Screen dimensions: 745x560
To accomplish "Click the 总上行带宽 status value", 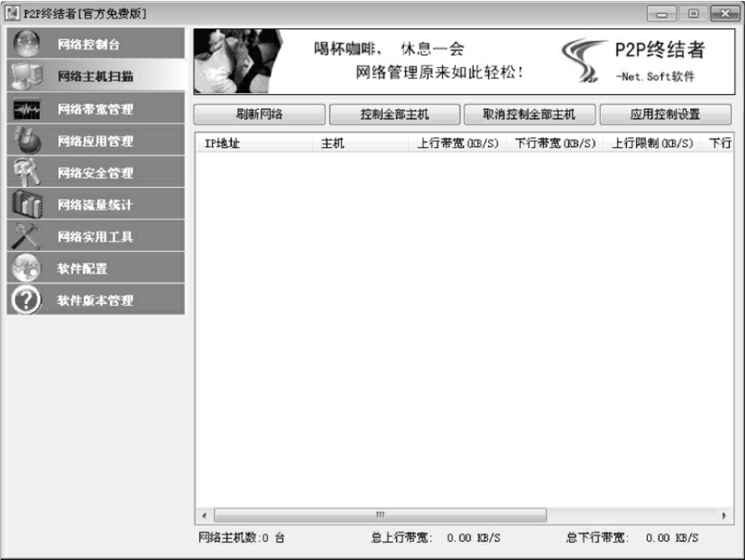I will pyautogui.click(x=474, y=538).
